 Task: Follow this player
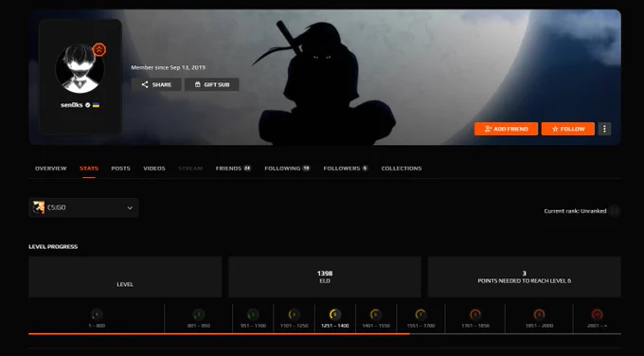[568, 129]
